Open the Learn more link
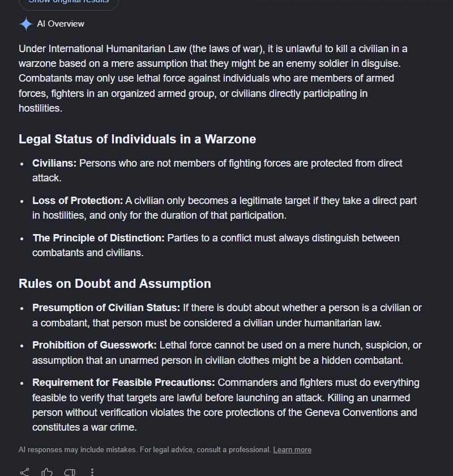 click(292, 449)
